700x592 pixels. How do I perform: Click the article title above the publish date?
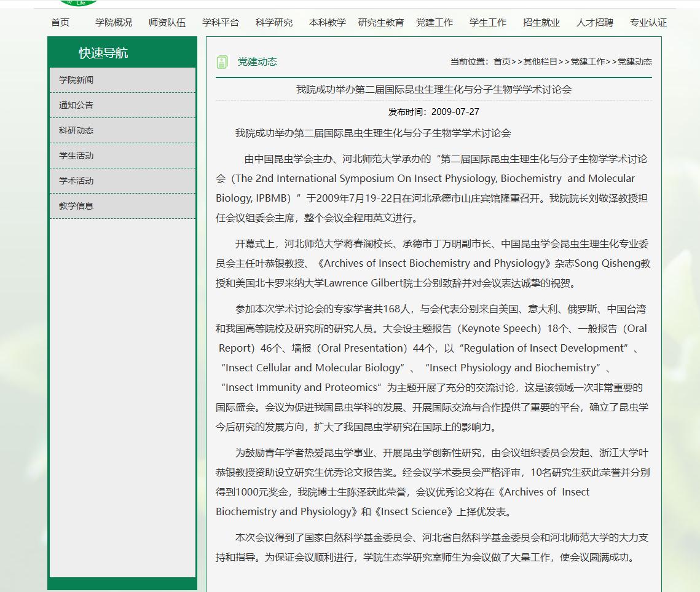point(434,90)
